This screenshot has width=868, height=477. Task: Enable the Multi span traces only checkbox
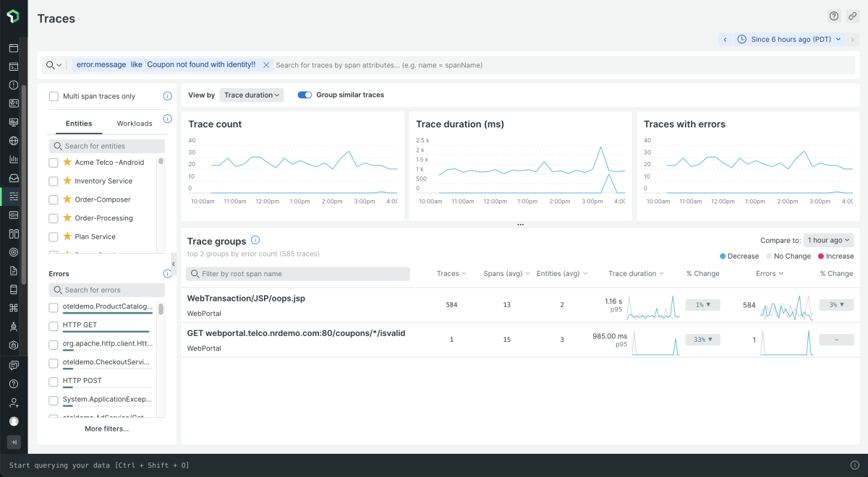(x=54, y=96)
